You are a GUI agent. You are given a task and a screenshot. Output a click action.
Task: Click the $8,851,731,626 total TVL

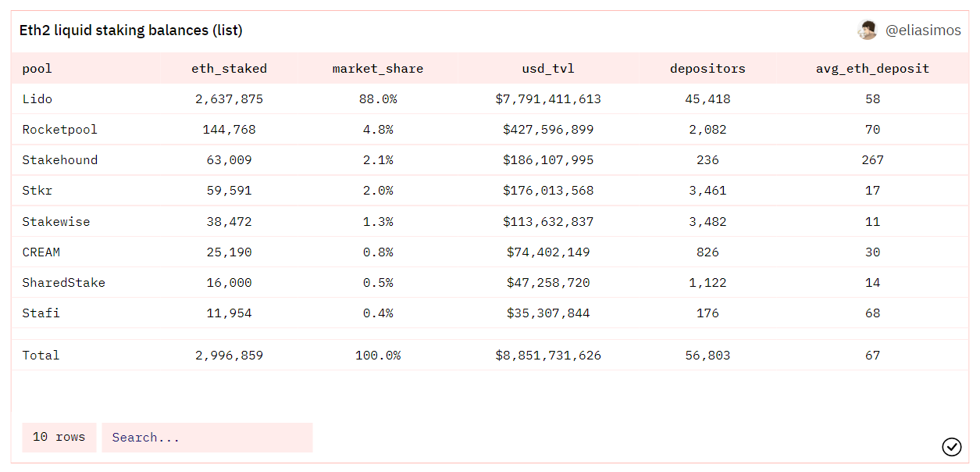coord(548,356)
